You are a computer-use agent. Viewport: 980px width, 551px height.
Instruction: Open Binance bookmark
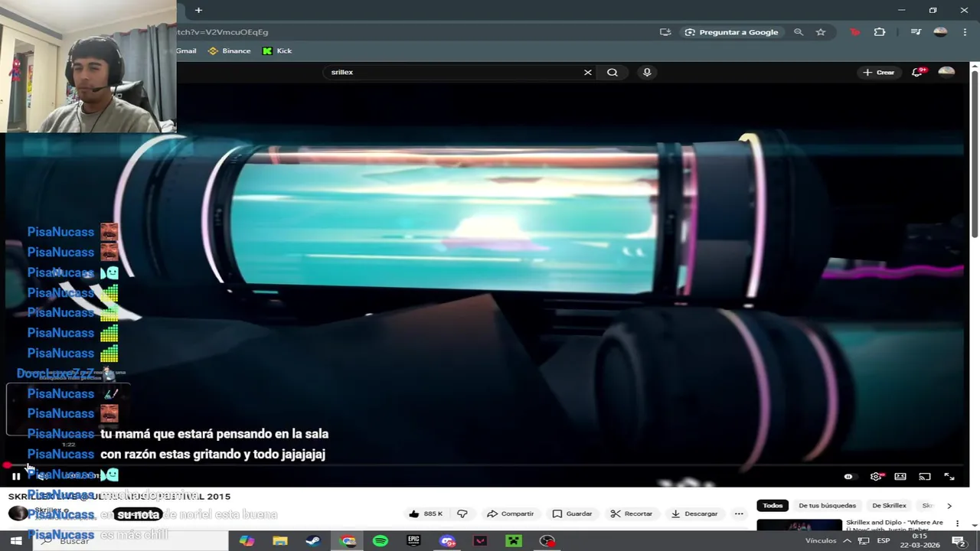click(x=230, y=51)
